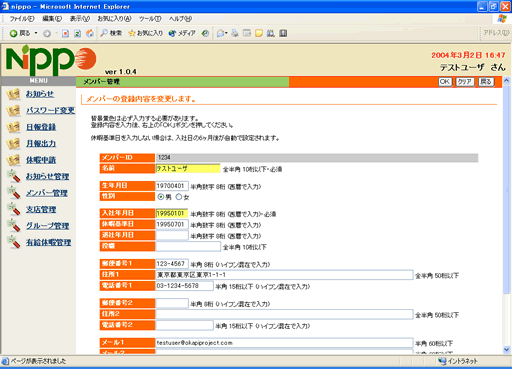Click icon beside 月報出力 menu link
The image size is (512, 369).
pyautogui.click(x=13, y=144)
